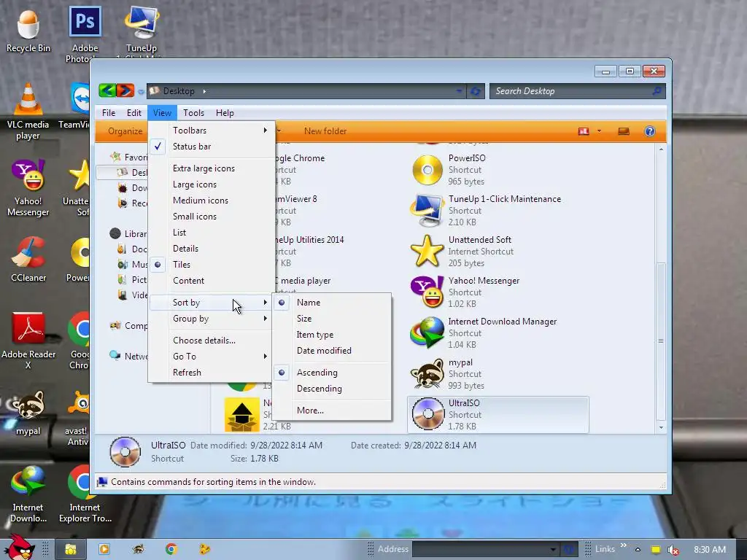Image resolution: width=747 pixels, height=560 pixels.
Task: Open the Help menu
Action: (225, 113)
